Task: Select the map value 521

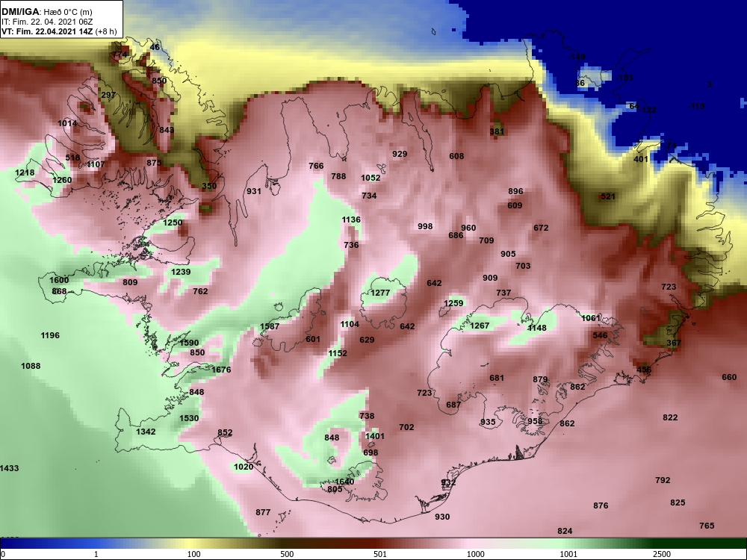Action: [608, 196]
